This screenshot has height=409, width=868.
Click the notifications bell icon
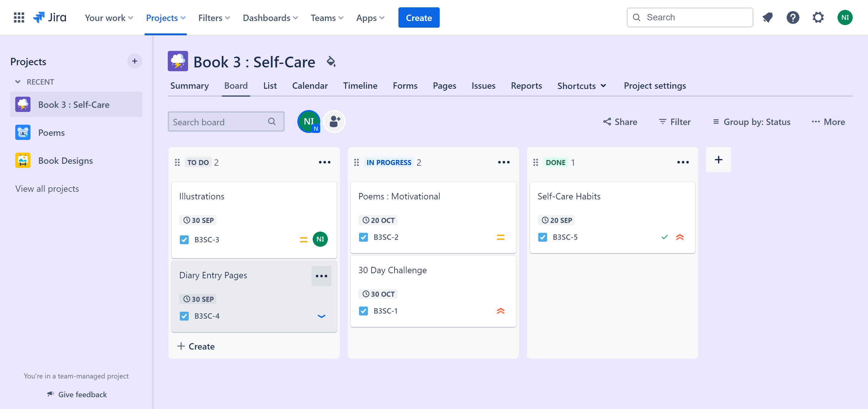(767, 17)
